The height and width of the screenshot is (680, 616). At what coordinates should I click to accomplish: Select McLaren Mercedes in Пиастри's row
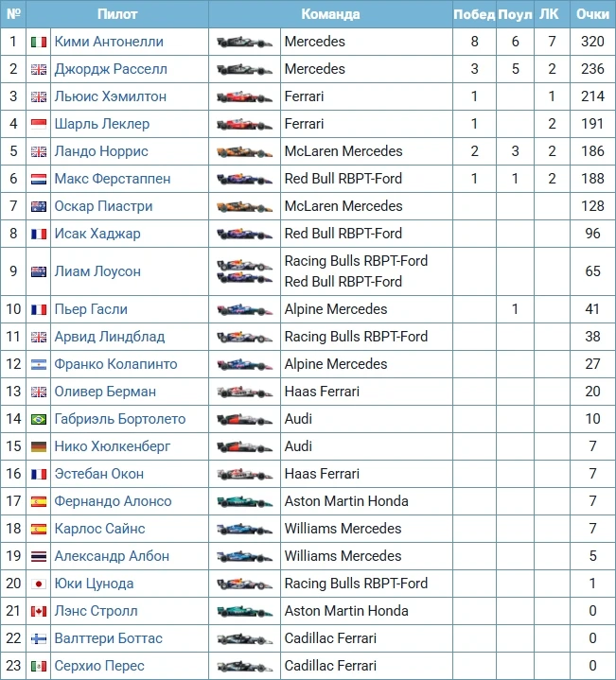click(x=343, y=206)
